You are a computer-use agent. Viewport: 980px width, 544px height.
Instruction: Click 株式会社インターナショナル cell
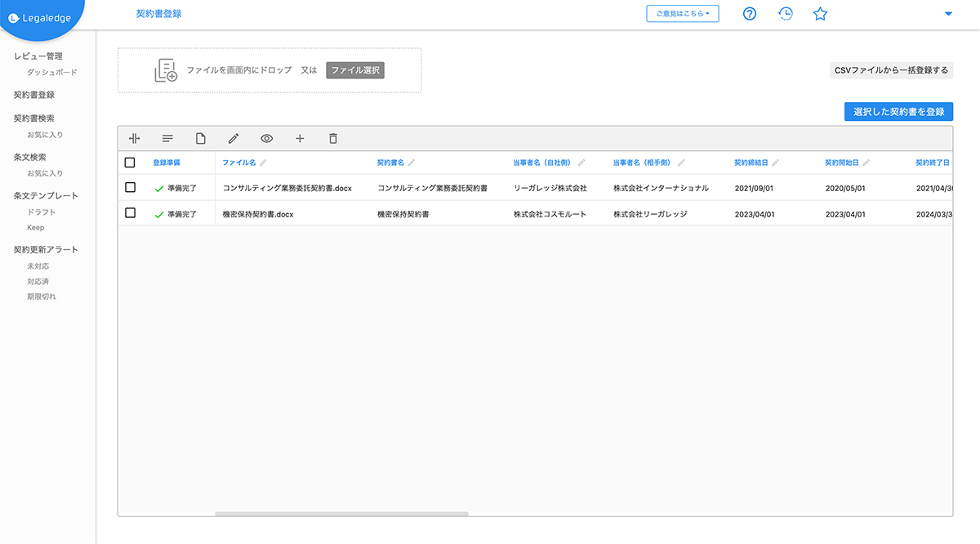tap(661, 189)
